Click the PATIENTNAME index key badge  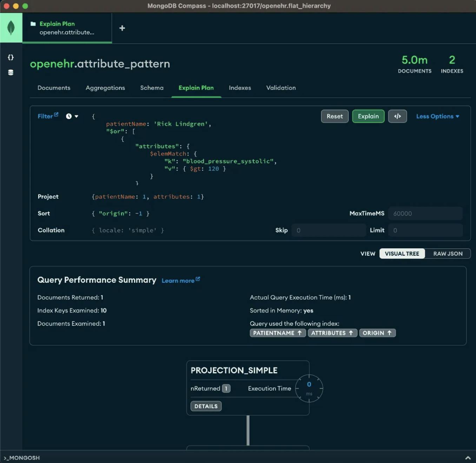click(x=278, y=333)
